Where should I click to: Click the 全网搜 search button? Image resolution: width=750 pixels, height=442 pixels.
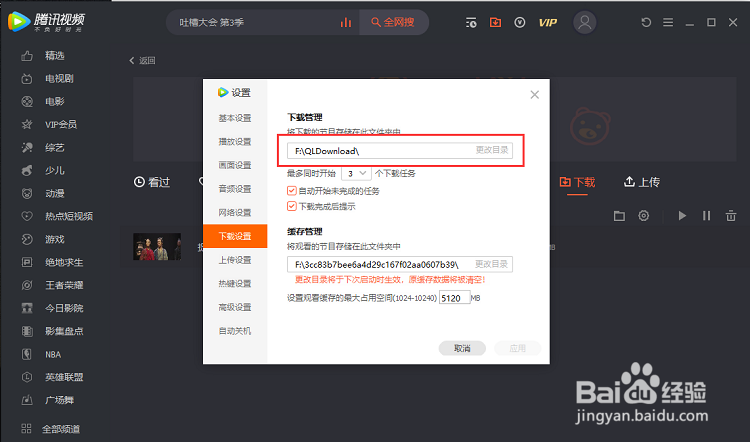393,22
